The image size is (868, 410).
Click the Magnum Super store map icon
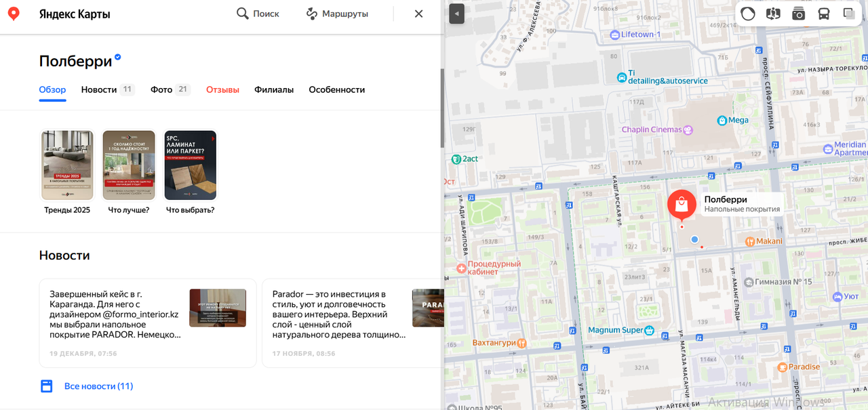click(x=649, y=331)
